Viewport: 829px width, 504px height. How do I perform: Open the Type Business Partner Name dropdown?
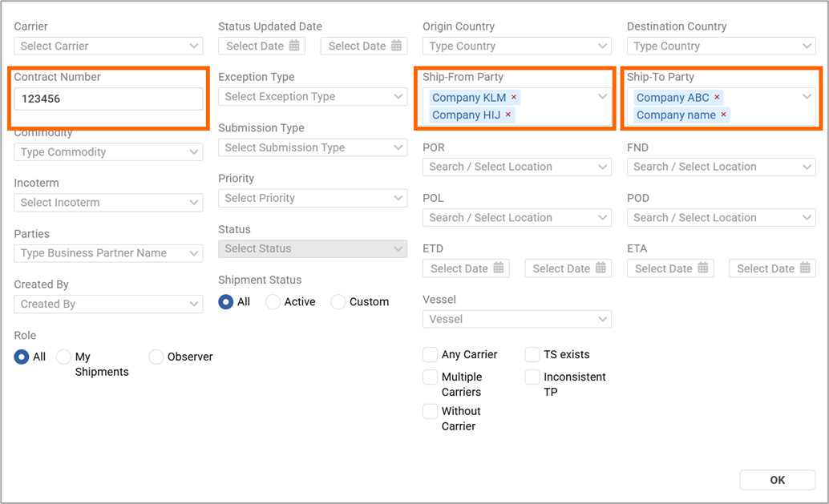[x=108, y=253]
